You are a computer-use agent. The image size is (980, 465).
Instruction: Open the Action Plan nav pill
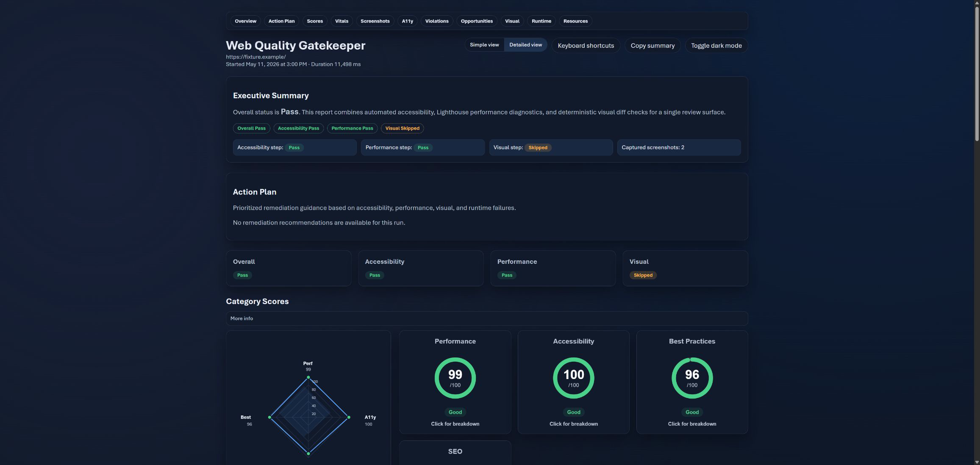click(281, 21)
